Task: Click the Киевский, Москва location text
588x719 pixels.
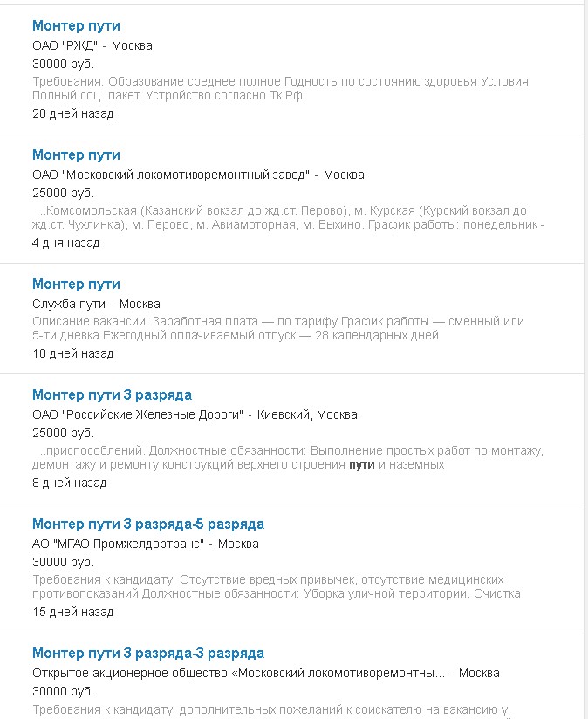Action: (x=307, y=414)
